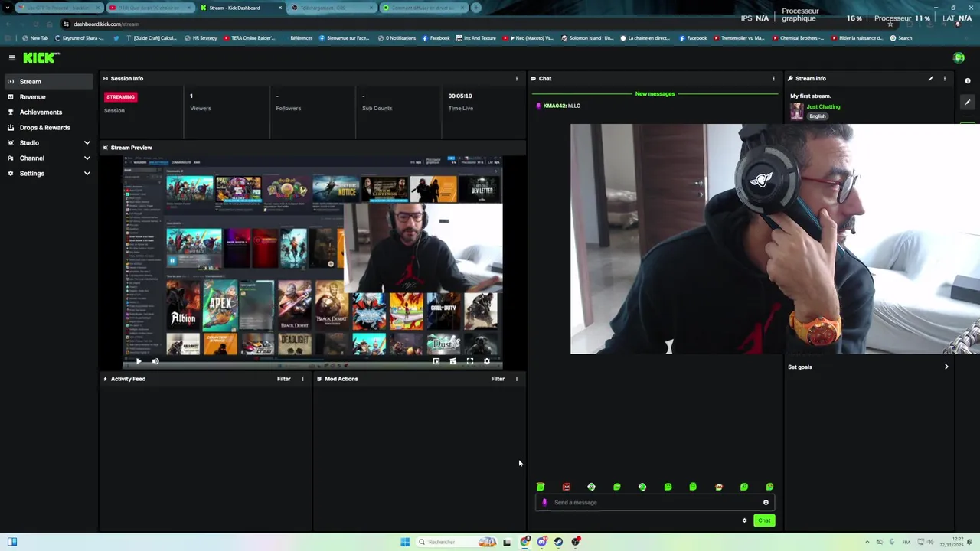Click the green Chat send button
This screenshot has height=551, width=980.
[x=764, y=520]
